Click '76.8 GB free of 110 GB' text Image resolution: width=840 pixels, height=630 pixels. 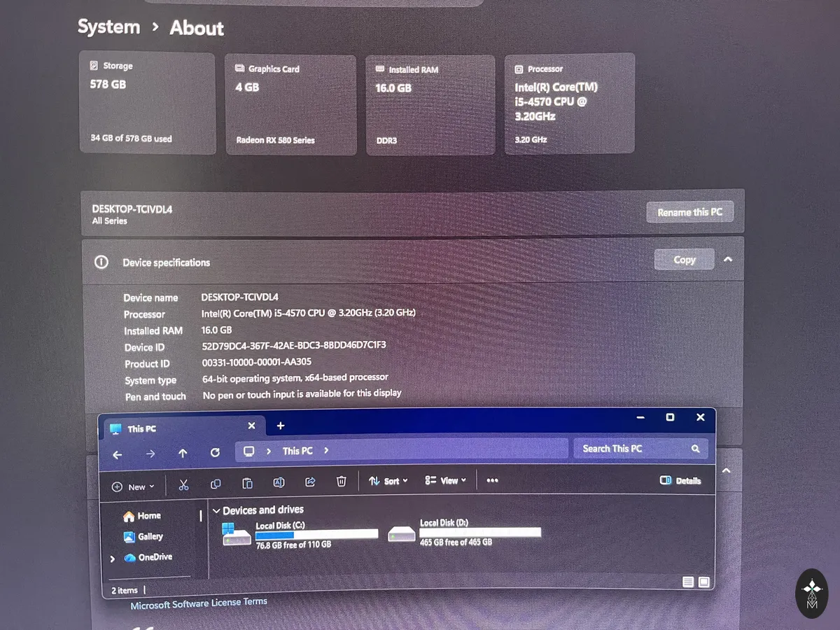point(293,545)
